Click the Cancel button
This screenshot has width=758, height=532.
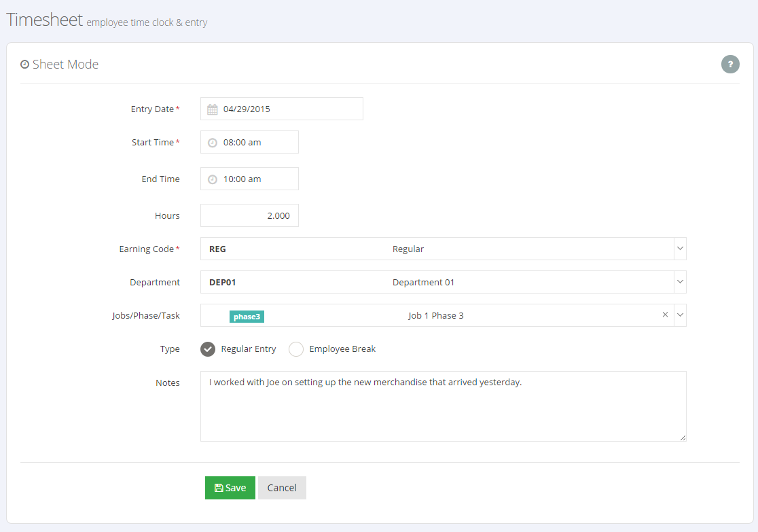(x=282, y=488)
